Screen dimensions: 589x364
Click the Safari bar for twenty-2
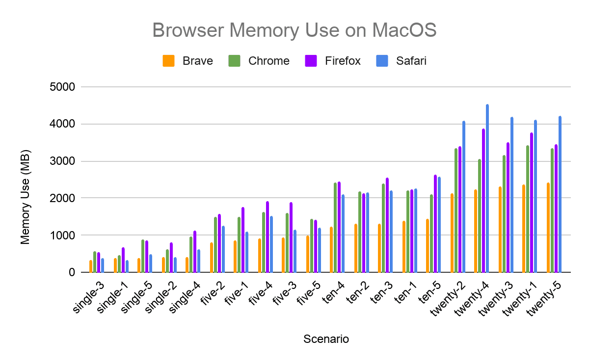(x=464, y=197)
